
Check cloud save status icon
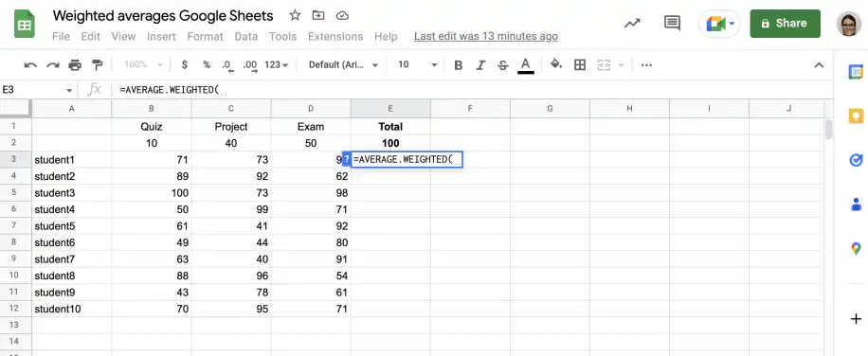coord(343,15)
